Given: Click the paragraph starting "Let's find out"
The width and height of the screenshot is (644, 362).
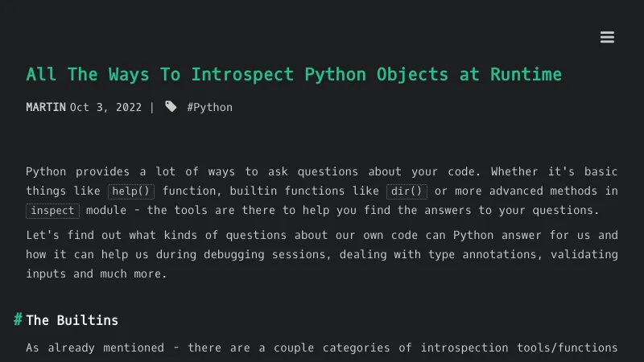Looking at the screenshot, I should pyautogui.click(x=322, y=254).
